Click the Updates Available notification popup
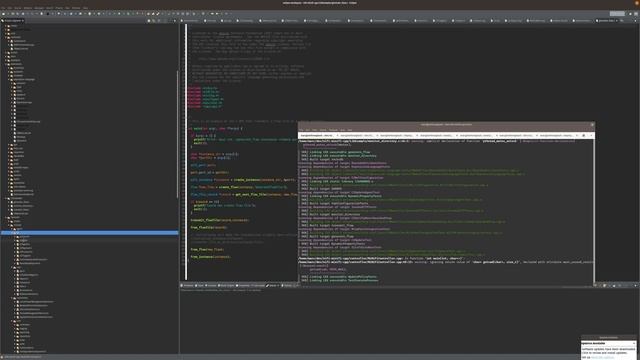640x360 pixels. [608, 347]
